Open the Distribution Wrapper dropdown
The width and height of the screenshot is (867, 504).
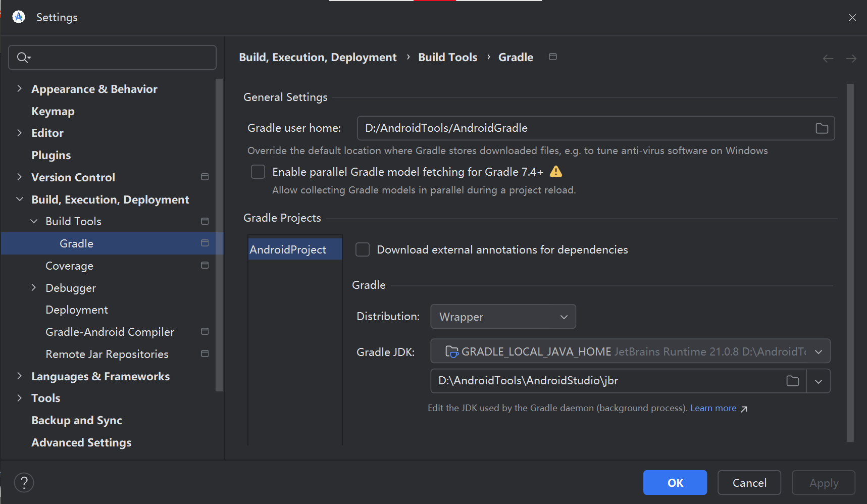coord(503,317)
